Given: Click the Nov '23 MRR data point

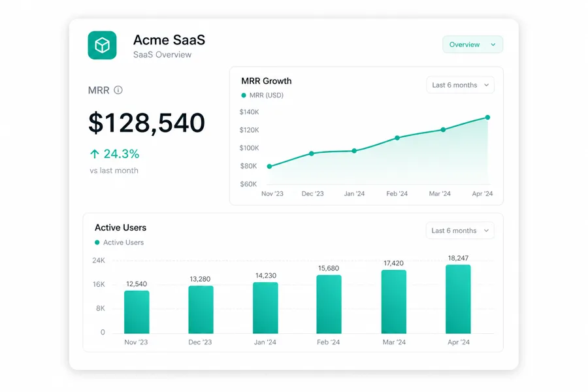Looking at the screenshot, I should [269, 166].
